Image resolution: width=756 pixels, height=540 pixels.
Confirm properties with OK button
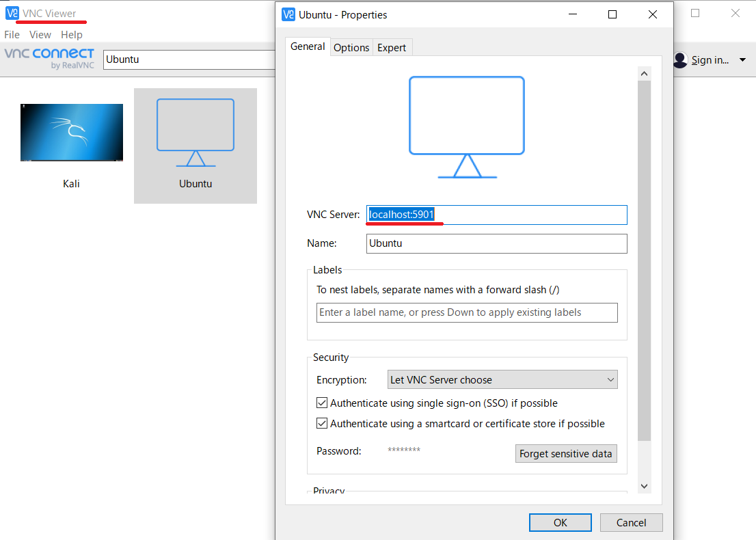561,523
